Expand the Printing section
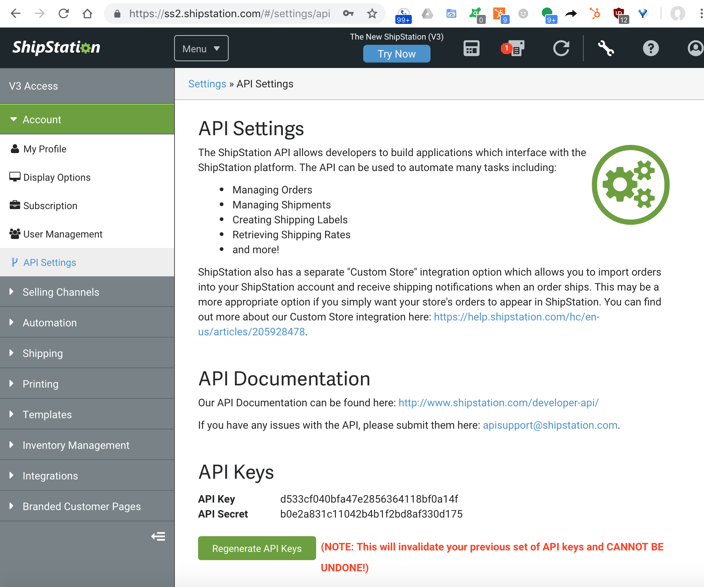Image resolution: width=704 pixels, height=587 pixels. (x=87, y=384)
